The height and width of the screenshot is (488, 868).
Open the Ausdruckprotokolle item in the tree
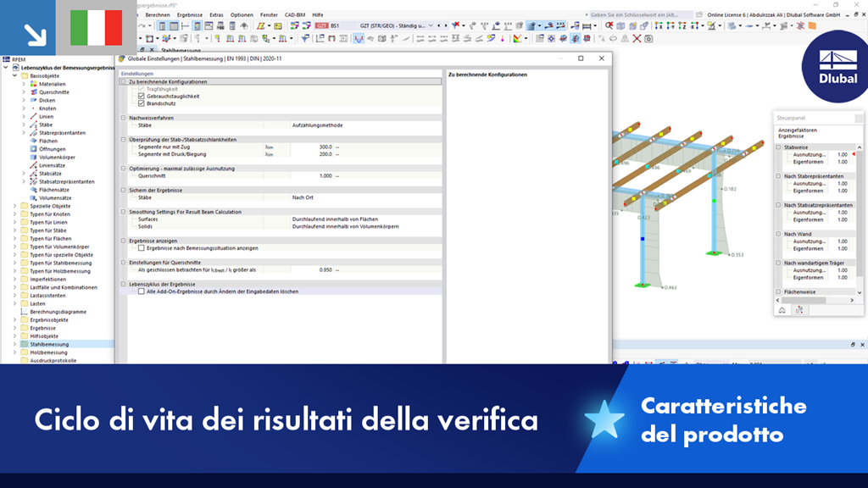pyautogui.click(x=53, y=360)
